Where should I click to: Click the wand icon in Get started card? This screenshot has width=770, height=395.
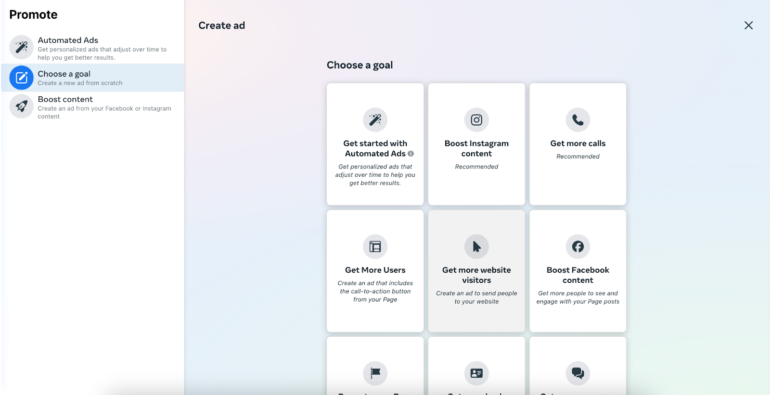coord(375,120)
